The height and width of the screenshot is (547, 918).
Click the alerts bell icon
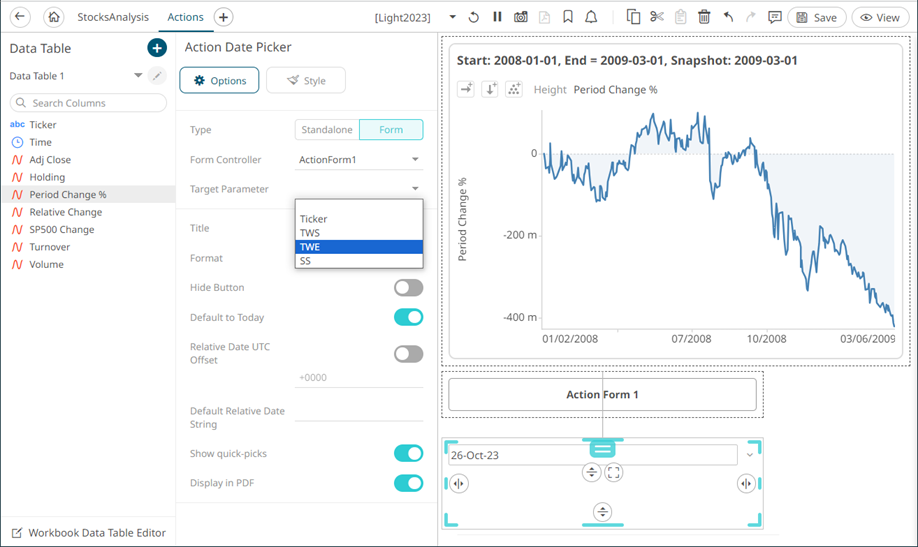pyautogui.click(x=591, y=17)
